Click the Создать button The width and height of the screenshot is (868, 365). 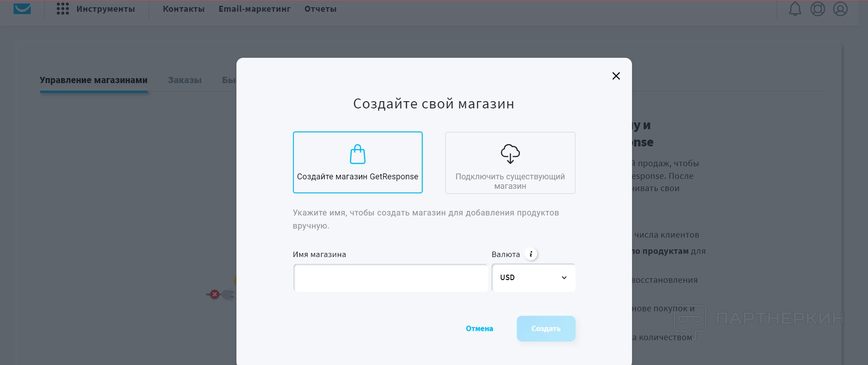click(x=546, y=329)
